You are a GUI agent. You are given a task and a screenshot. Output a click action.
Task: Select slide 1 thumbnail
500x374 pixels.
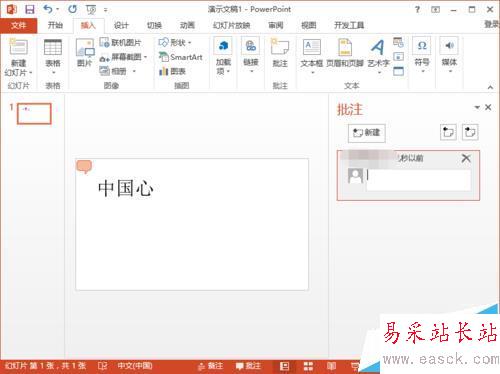pyautogui.click(x=34, y=113)
